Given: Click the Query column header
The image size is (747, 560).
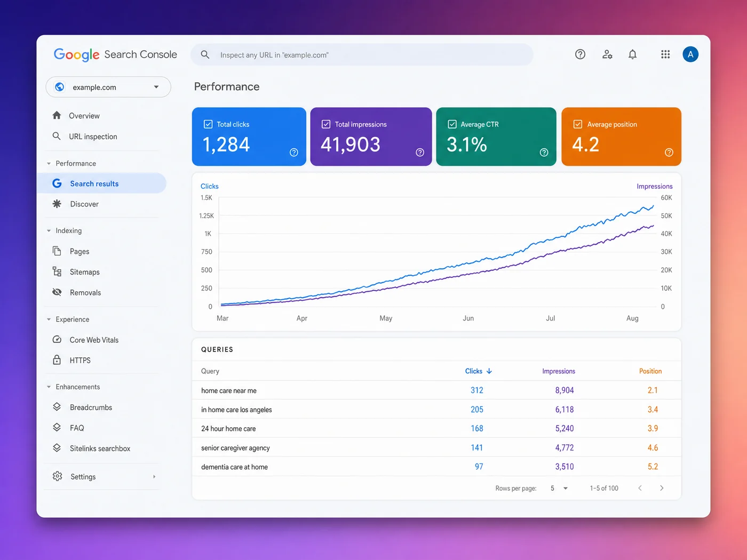Looking at the screenshot, I should point(210,371).
